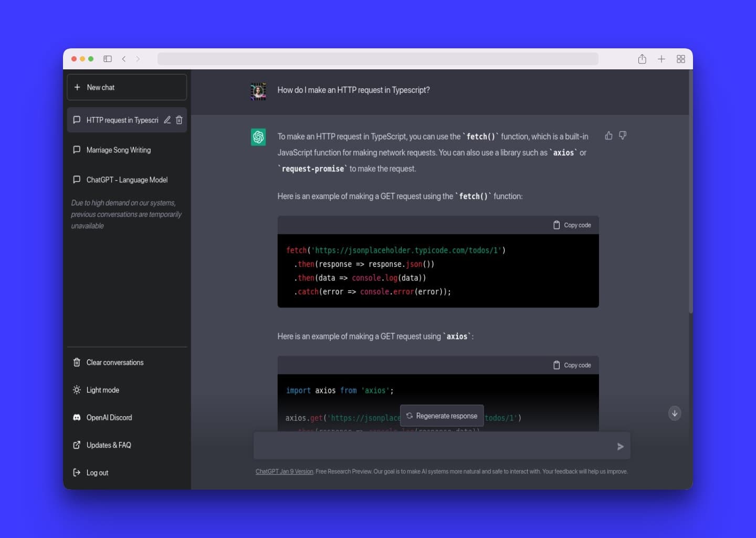This screenshot has height=538, width=756.
Task: Click the Clear conversations trash icon
Action: pos(77,363)
